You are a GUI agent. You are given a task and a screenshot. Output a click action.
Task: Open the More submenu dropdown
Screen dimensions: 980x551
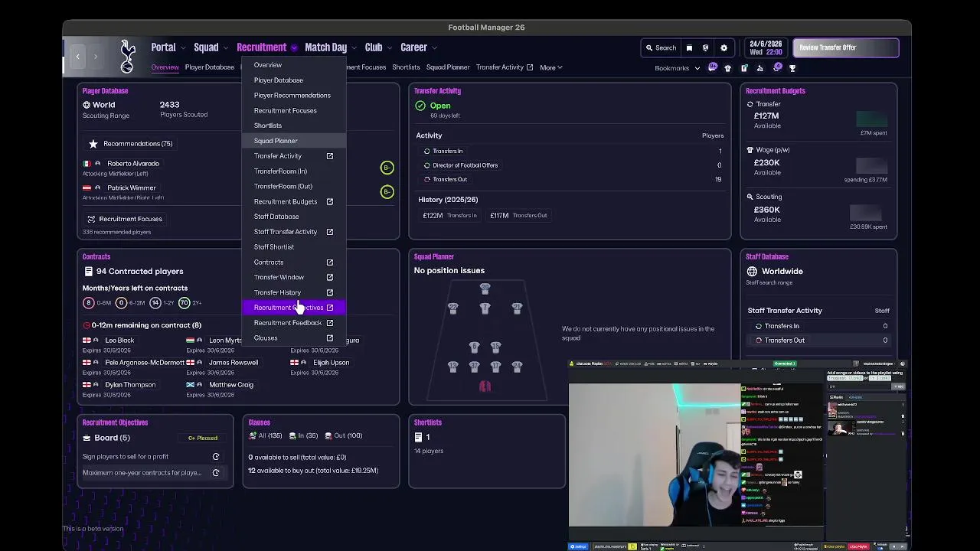coord(550,67)
